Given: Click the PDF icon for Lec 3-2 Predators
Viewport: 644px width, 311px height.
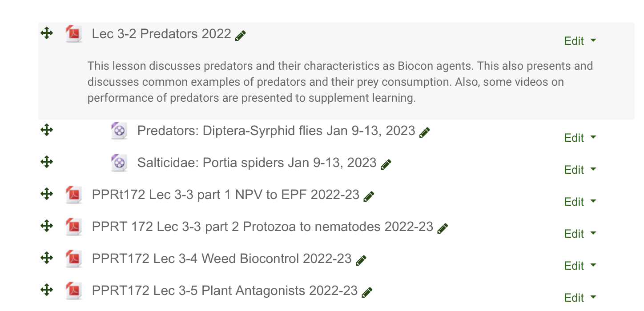Looking at the screenshot, I should [x=73, y=34].
